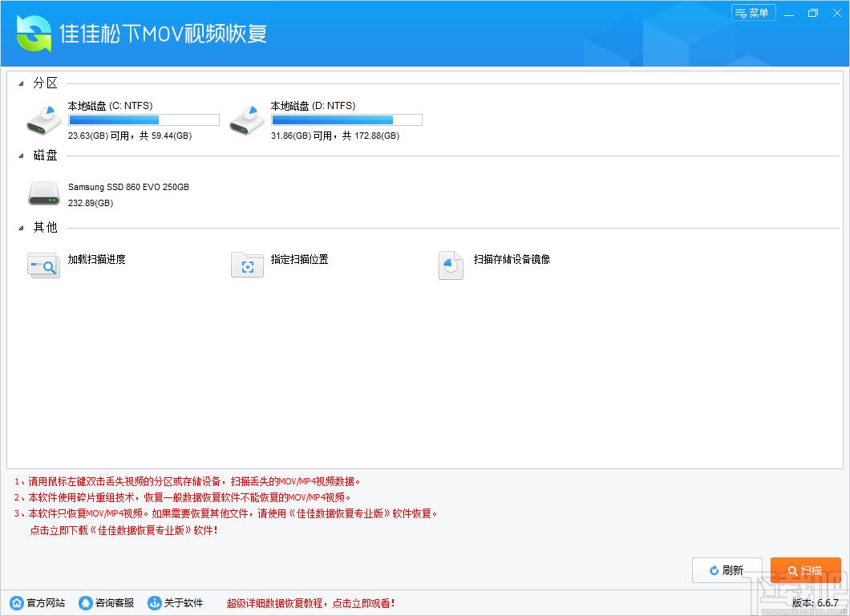Click the 232.89(GB) disk size text
Screen dimensions: 850x616
click(x=91, y=204)
